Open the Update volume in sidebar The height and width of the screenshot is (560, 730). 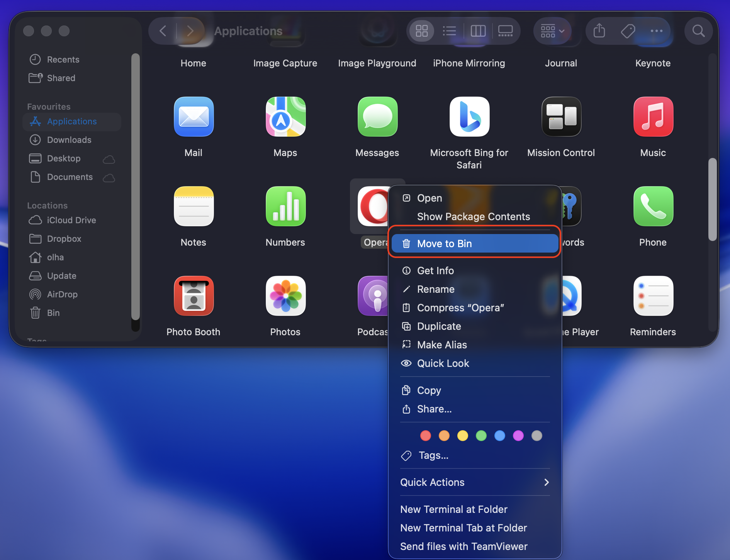pos(72,276)
